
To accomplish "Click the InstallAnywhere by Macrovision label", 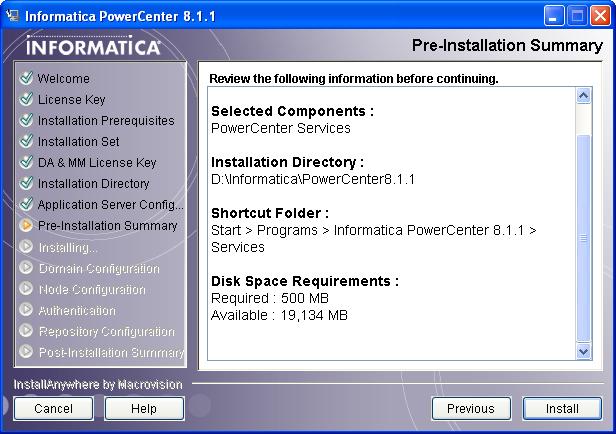I will (x=98, y=385).
